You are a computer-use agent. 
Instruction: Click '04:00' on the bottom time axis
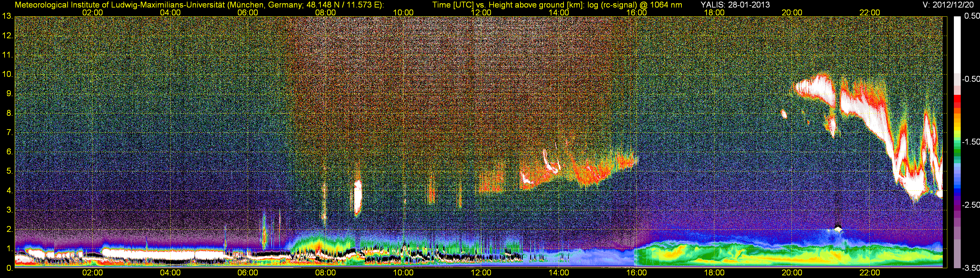[170, 273]
